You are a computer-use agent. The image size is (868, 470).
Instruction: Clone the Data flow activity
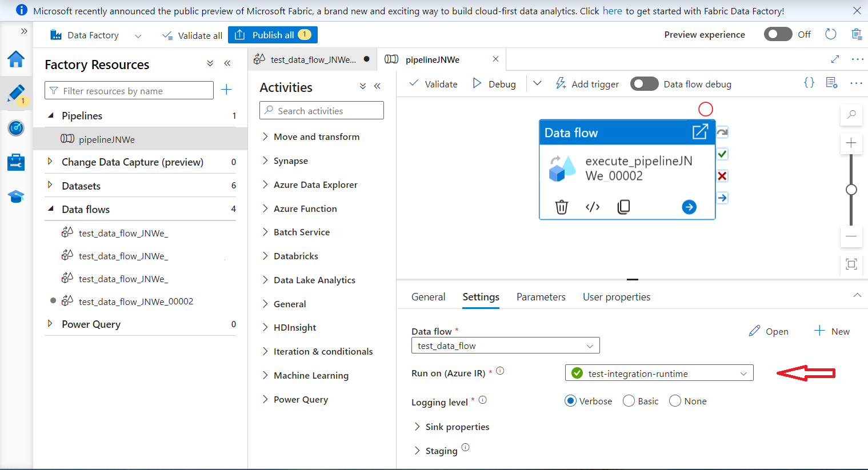623,207
